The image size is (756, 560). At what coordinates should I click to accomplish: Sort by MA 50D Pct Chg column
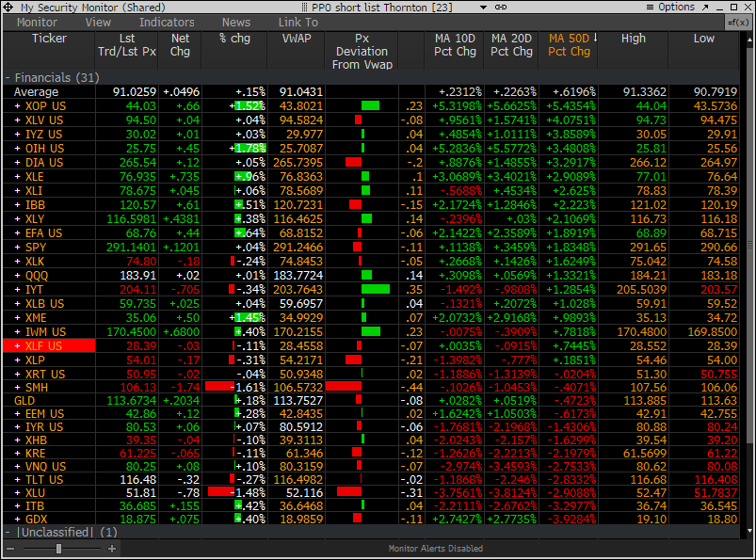coord(569,45)
